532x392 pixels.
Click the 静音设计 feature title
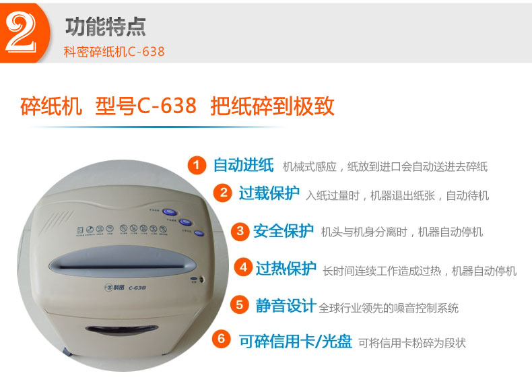click(x=286, y=306)
